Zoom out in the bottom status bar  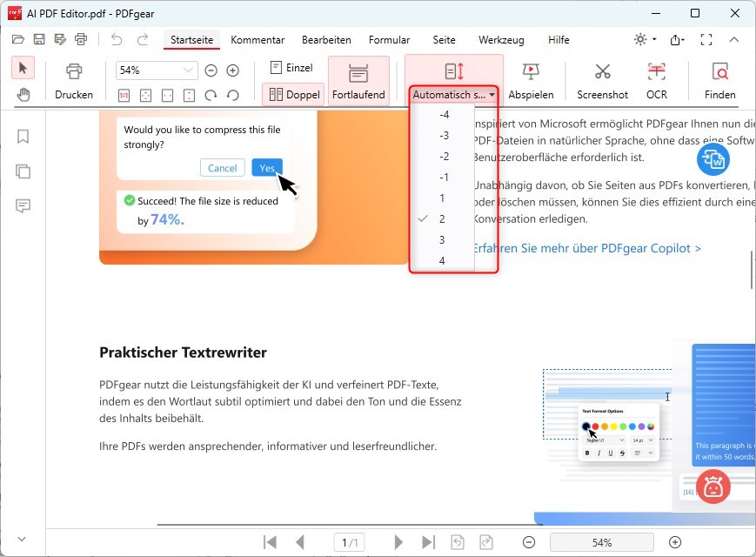[529, 542]
